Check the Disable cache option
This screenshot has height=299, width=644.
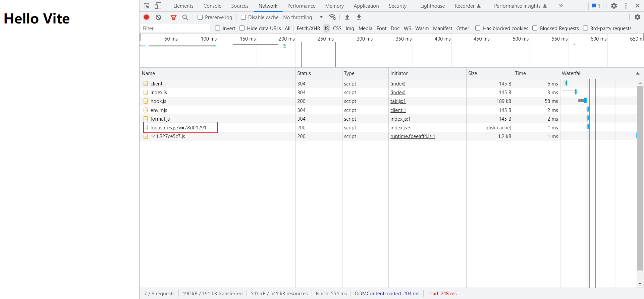(244, 17)
